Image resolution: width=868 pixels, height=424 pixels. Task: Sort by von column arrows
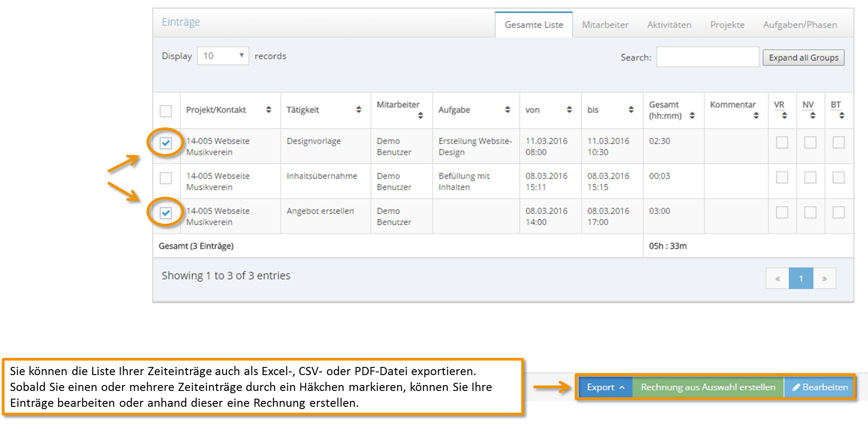click(x=569, y=110)
